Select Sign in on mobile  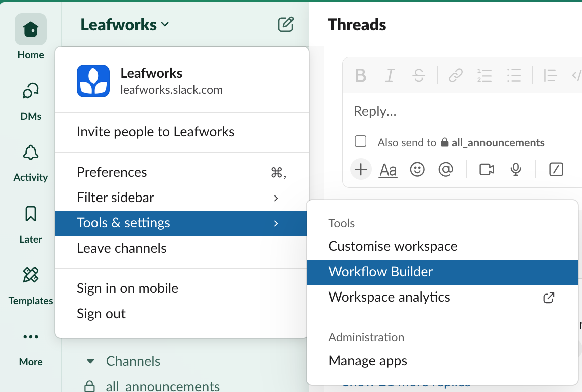click(182, 288)
